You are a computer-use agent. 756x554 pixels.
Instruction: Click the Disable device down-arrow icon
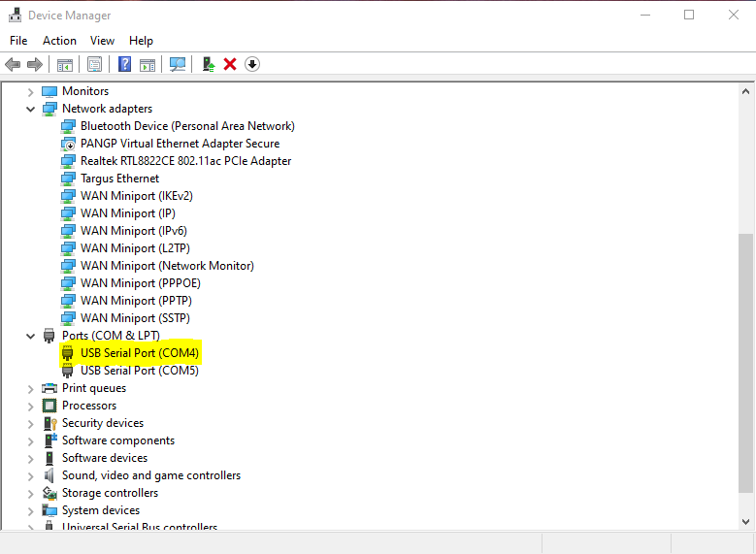pyautogui.click(x=252, y=64)
